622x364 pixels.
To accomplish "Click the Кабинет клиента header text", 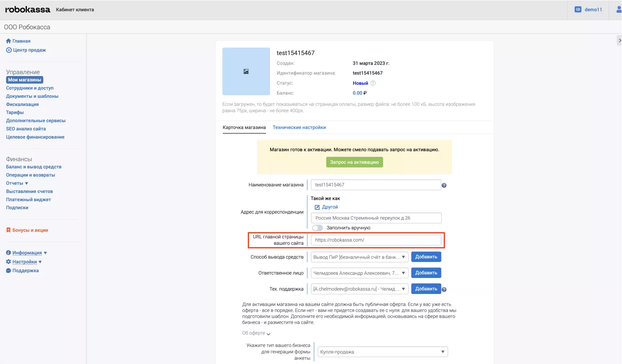I will [x=75, y=10].
